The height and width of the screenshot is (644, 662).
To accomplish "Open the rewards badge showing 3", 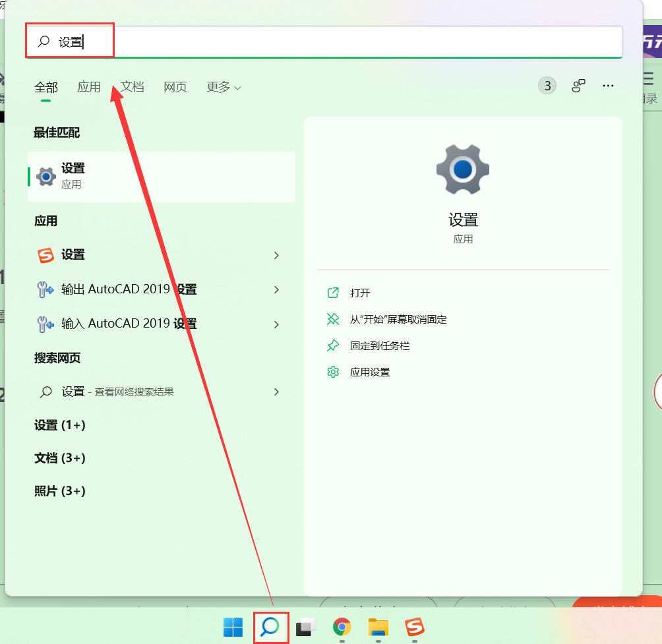I will (x=547, y=86).
